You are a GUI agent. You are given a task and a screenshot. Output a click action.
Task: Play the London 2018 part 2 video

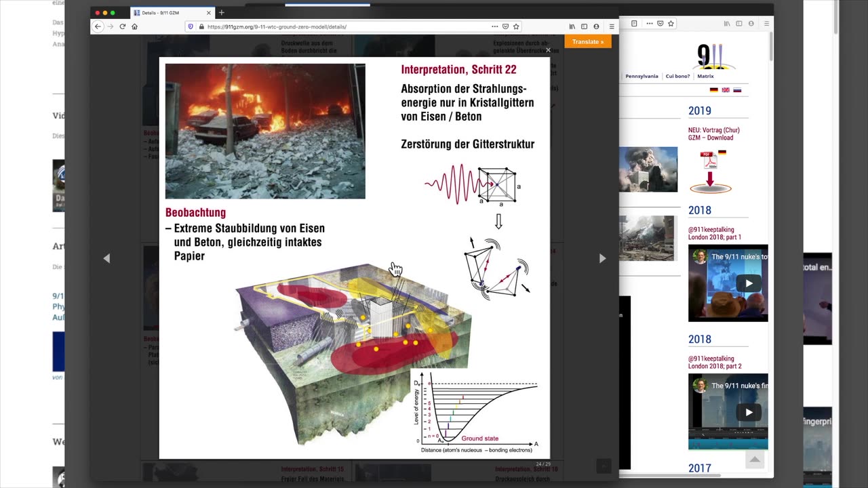749,411
